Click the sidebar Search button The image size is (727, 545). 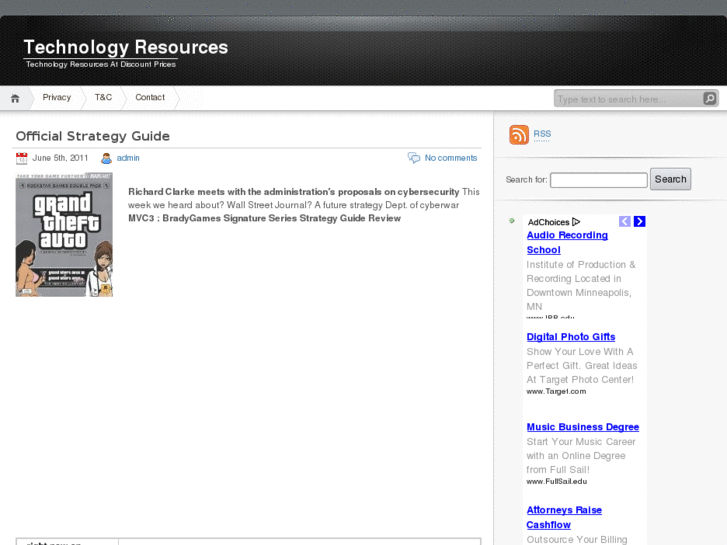[670, 179]
